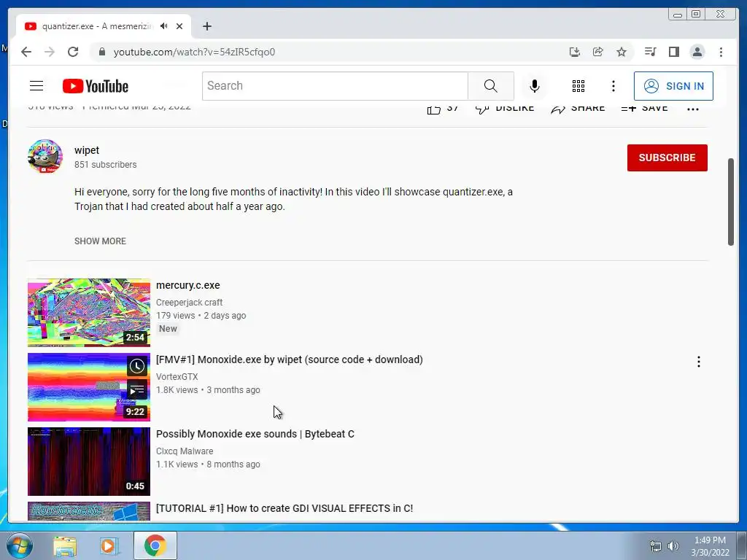Install app icon in address bar
Screen dimensions: 747x560
tap(575, 52)
